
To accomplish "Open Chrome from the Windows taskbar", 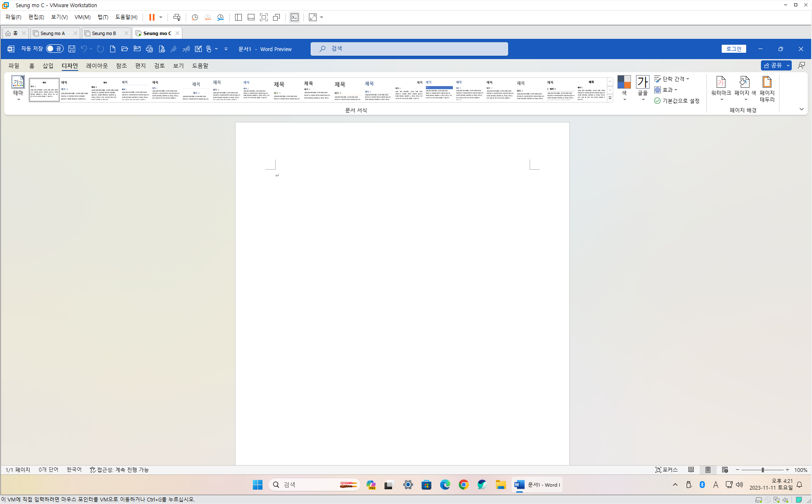I will [463, 485].
